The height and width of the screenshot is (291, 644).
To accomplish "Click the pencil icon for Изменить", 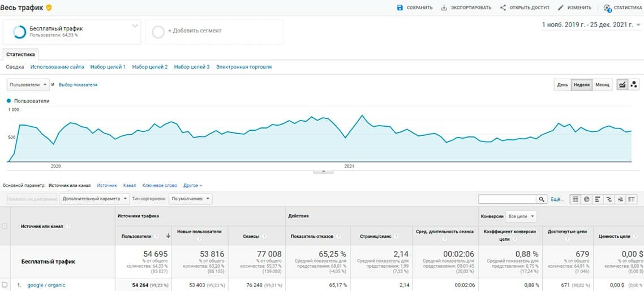I will click(561, 8).
